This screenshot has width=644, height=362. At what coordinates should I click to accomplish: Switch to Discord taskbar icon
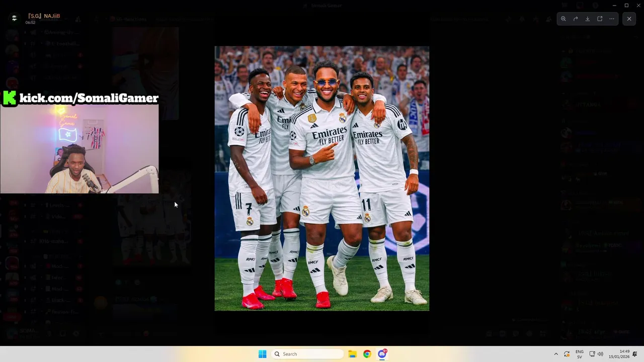coord(382,354)
